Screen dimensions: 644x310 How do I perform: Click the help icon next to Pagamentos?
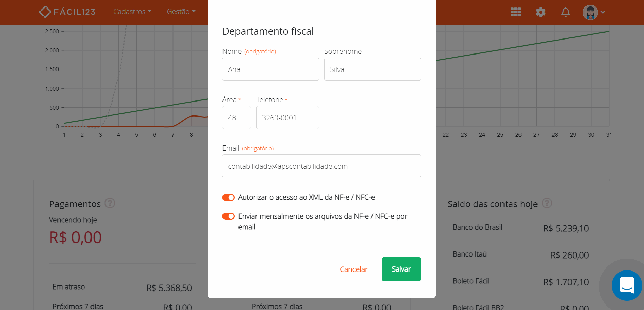110,203
